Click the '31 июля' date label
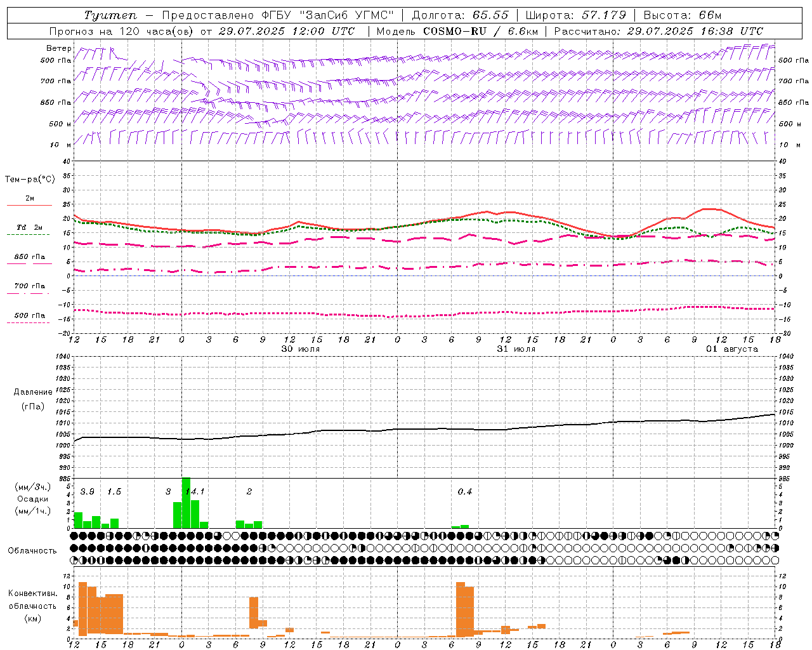The width and height of the screenshot is (812, 650). (516, 349)
